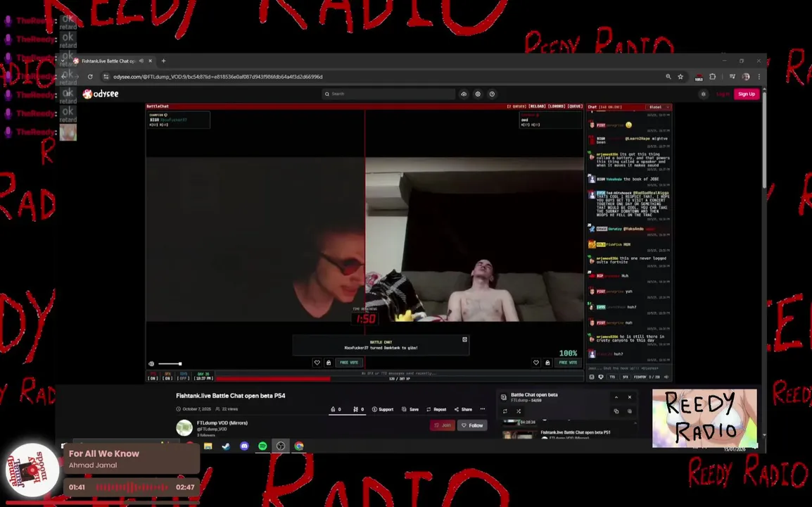
Task: Open FTLdump VOD (Mirrors) channel link
Action: tap(222, 423)
